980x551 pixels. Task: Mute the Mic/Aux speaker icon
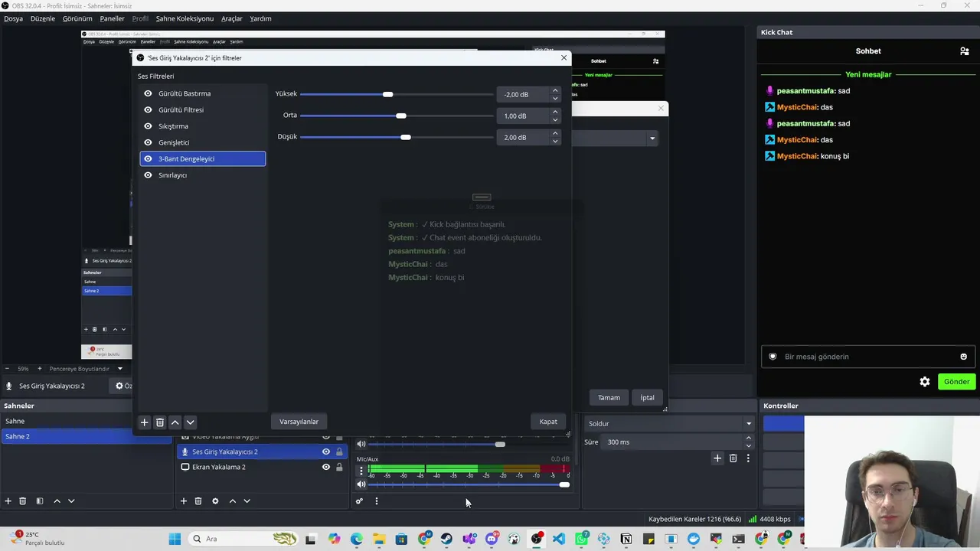pyautogui.click(x=361, y=484)
